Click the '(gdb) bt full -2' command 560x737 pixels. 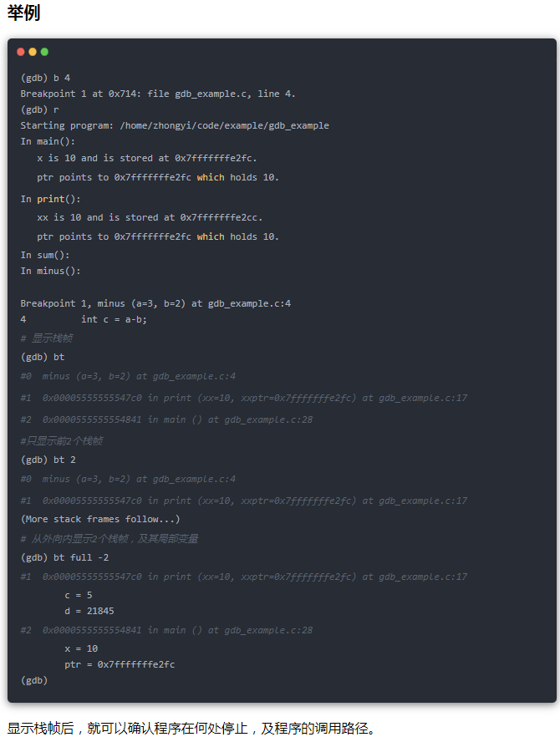[64, 558]
